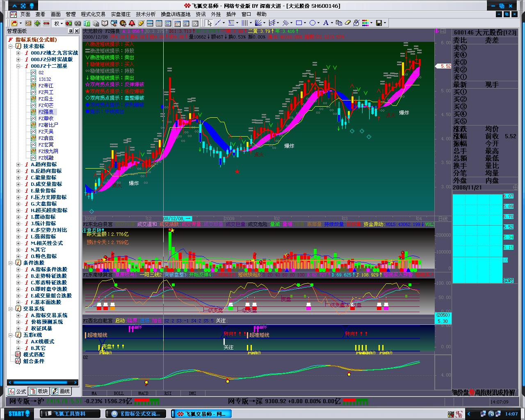Click the 14:07 system tray clock
This screenshot has width=525, height=420.
tap(511, 414)
